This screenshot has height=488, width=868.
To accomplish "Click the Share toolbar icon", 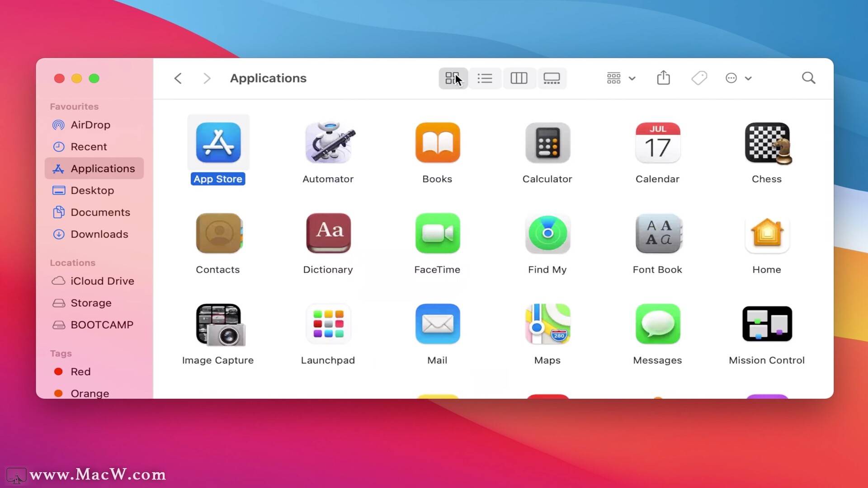I will (663, 78).
